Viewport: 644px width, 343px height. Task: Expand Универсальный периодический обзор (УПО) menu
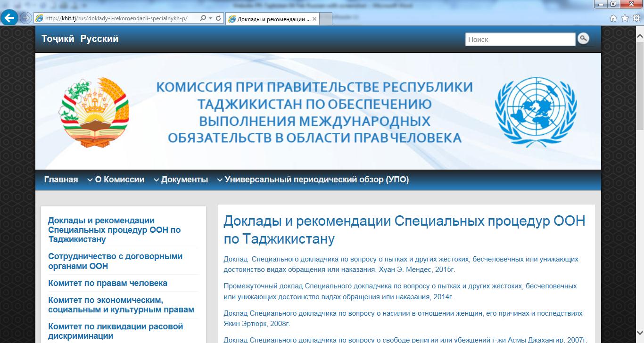[x=312, y=180]
